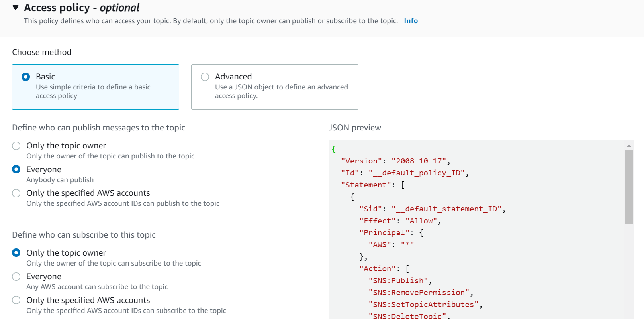644x319 pixels.
Task: Choose 'Only the topic owner' for subscribing
Action: pos(16,253)
